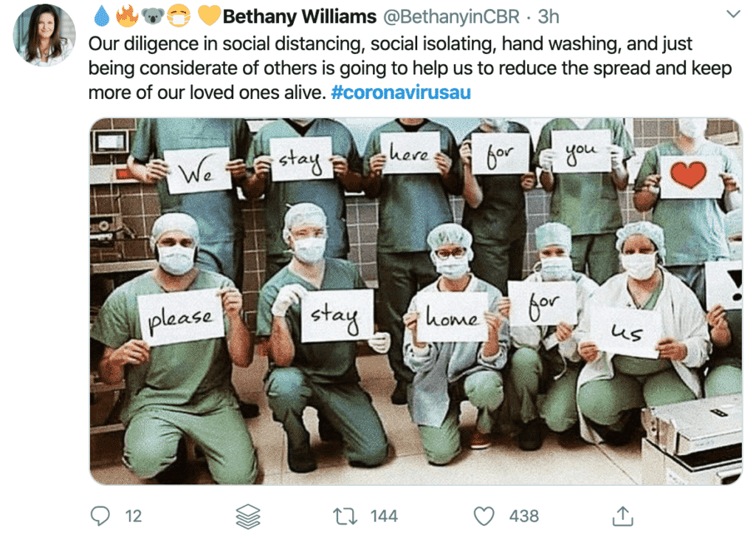Click the water droplet emoji in the name

coord(102,16)
